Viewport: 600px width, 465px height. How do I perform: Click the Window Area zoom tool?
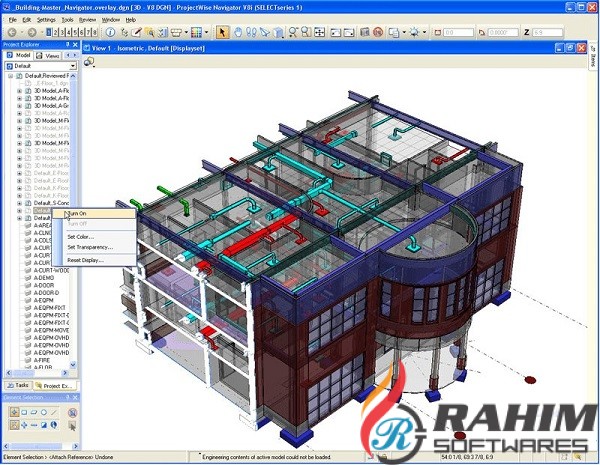[306, 33]
